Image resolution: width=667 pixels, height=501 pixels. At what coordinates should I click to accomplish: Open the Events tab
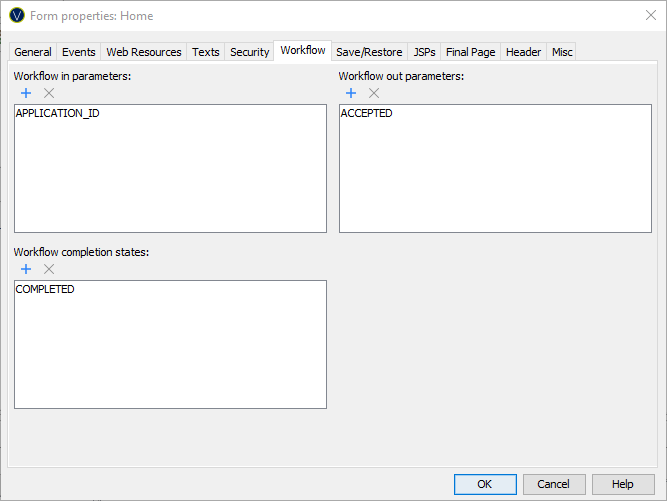79,52
